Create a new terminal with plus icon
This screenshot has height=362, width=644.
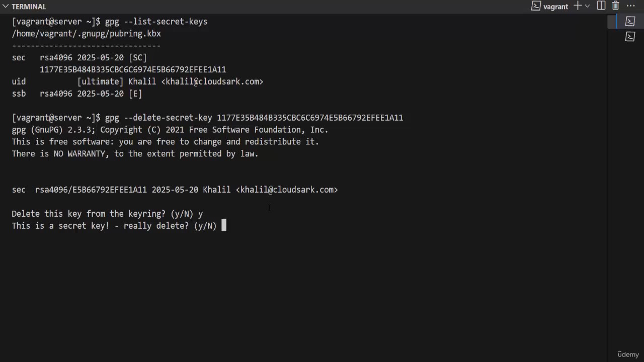(x=578, y=6)
